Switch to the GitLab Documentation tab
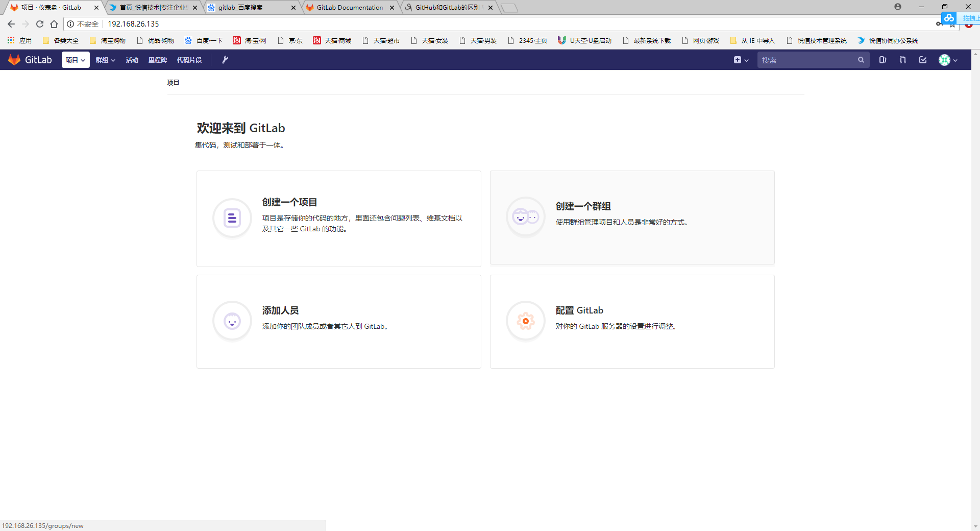The width and height of the screenshot is (980, 531). click(349, 7)
